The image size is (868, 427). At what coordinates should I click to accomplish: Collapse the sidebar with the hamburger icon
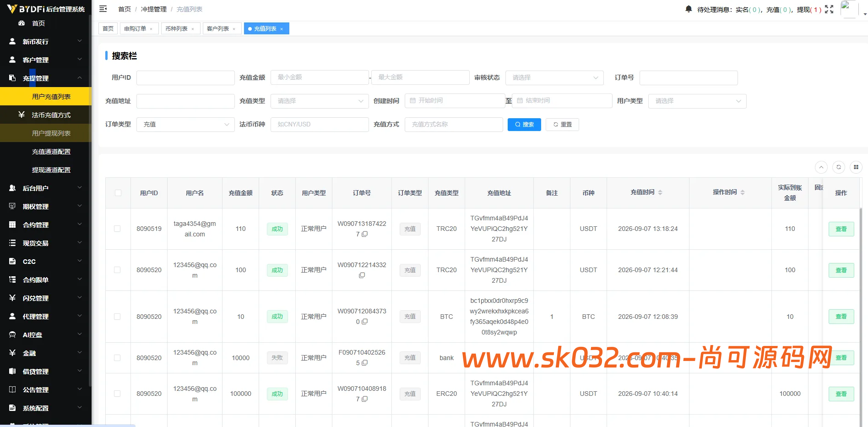click(103, 9)
